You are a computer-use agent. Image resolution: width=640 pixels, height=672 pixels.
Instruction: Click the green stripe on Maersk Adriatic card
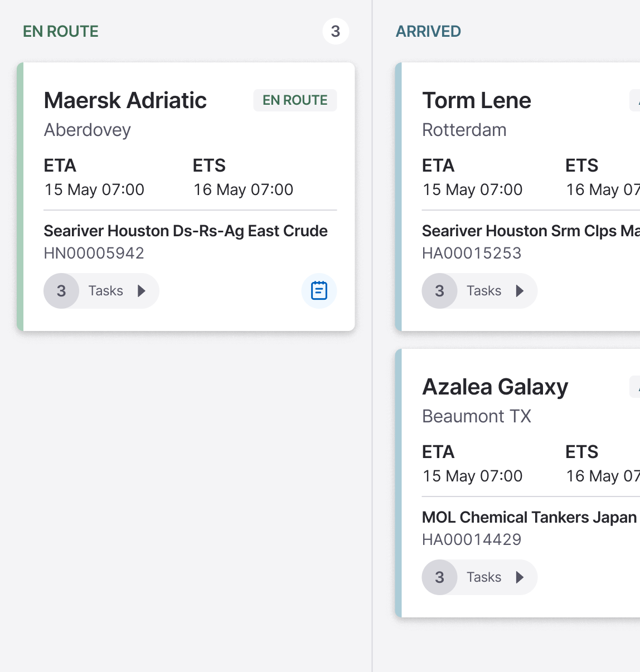[x=20, y=197]
